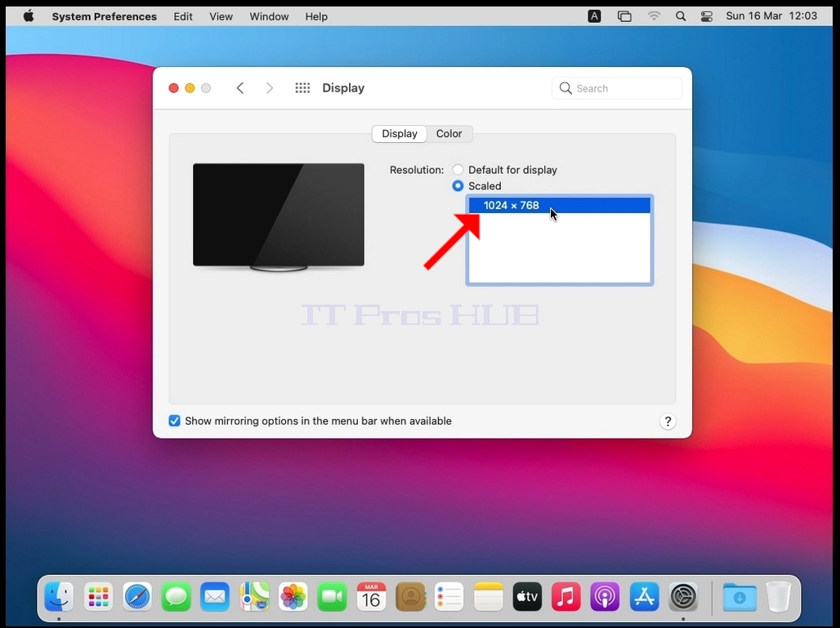The width and height of the screenshot is (840, 628).
Task: Open Downloads folder in the Dock
Action: pos(739,596)
